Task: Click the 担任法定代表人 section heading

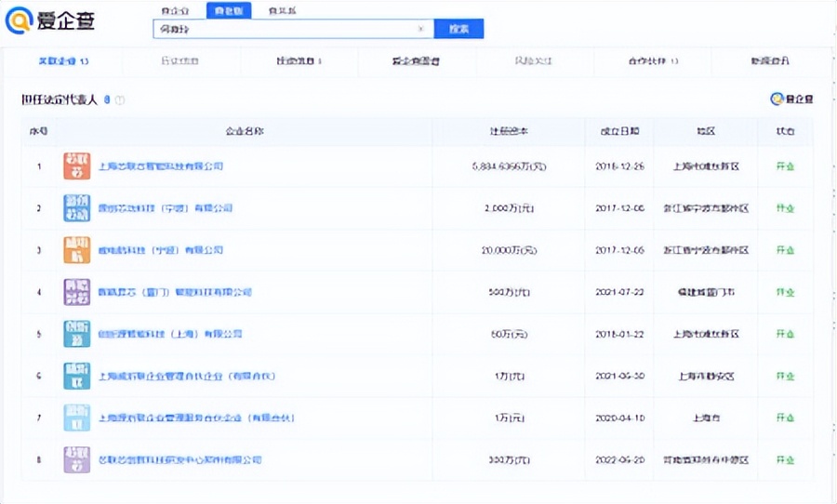Action: click(60, 99)
